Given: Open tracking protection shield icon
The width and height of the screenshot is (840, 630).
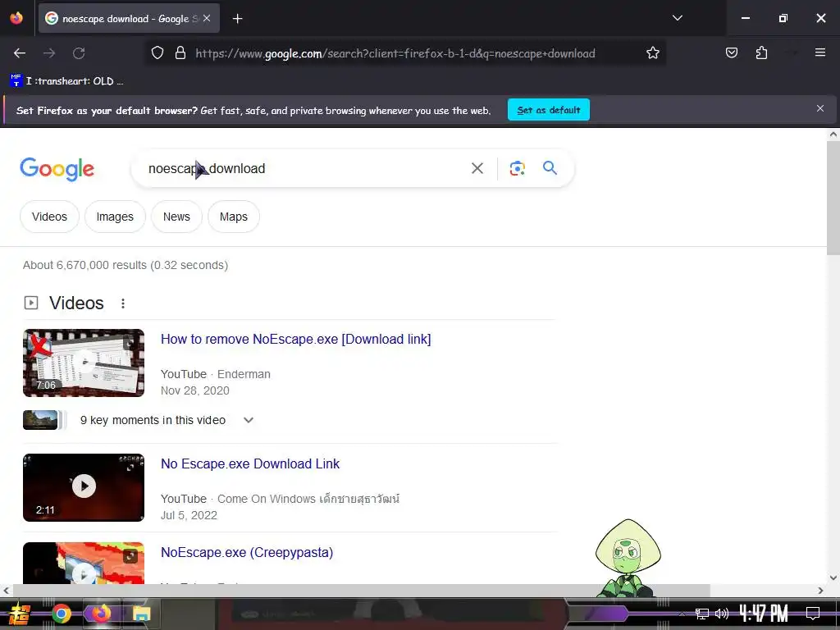Looking at the screenshot, I should coord(157,53).
